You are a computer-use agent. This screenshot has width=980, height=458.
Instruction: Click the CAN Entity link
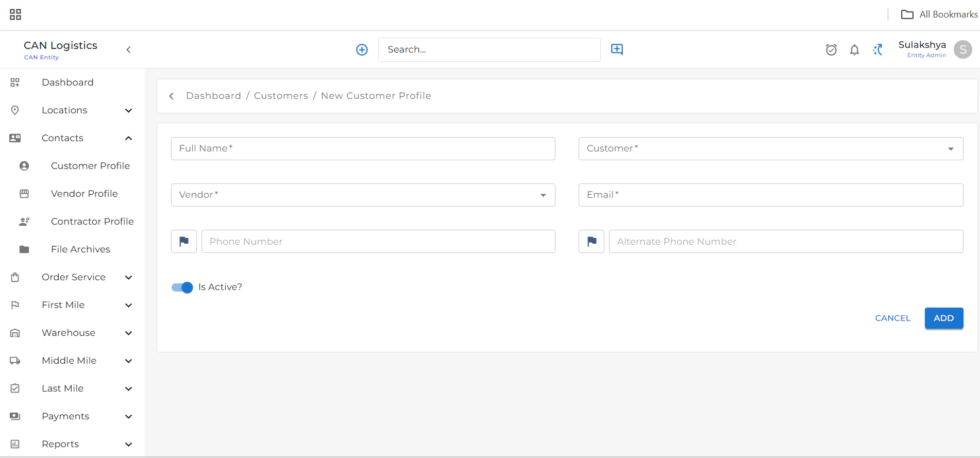pyautogui.click(x=41, y=57)
